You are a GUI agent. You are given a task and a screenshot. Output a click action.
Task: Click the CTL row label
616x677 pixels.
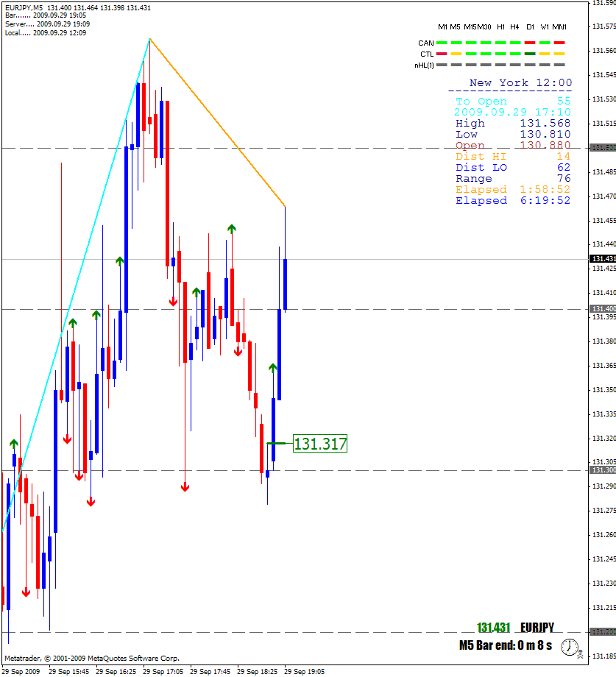pyautogui.click(x=427, y=54)
